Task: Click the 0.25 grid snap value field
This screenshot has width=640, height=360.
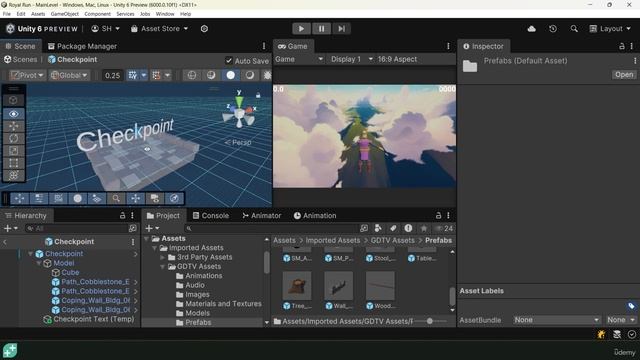Action: pyautogui.click(x=112, y=75)
